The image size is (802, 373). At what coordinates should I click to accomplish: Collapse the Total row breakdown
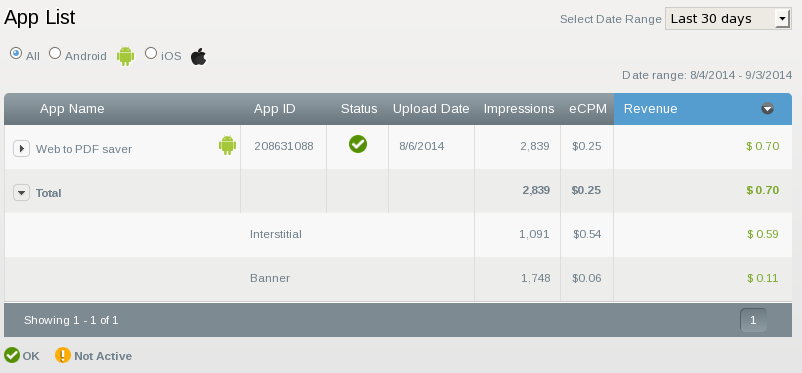[x=21, y=193]
